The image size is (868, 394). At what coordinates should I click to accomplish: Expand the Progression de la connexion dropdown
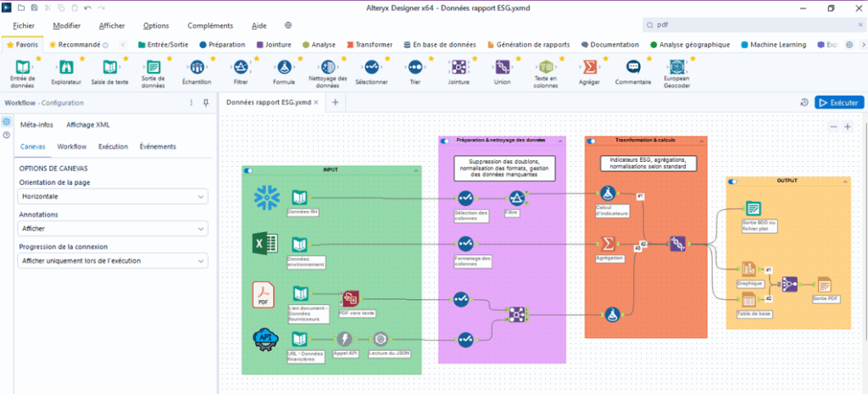click(113, 260)
